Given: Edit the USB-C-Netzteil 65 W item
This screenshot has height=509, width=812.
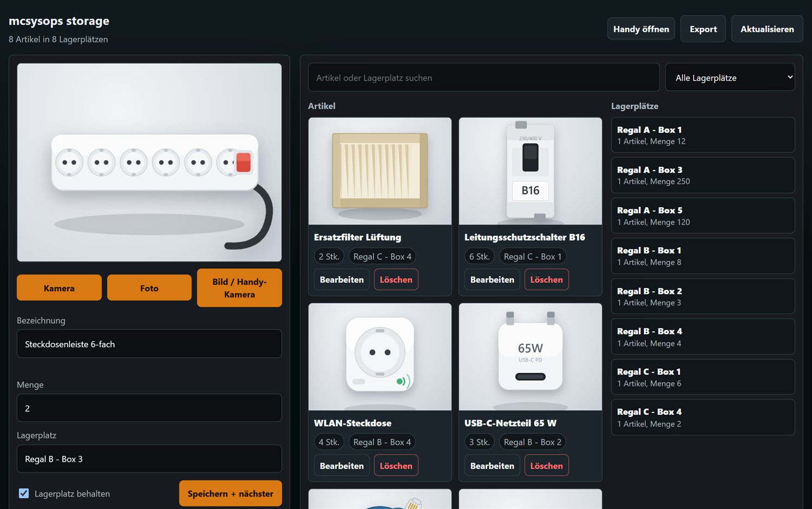Looking at the screenshot, I should tap(492, 466).
